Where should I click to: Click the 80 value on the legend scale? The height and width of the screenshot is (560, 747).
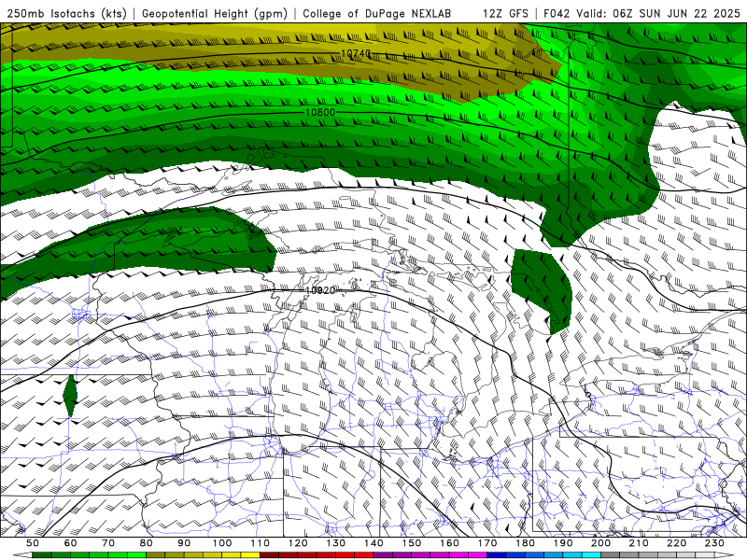[147, 543]
